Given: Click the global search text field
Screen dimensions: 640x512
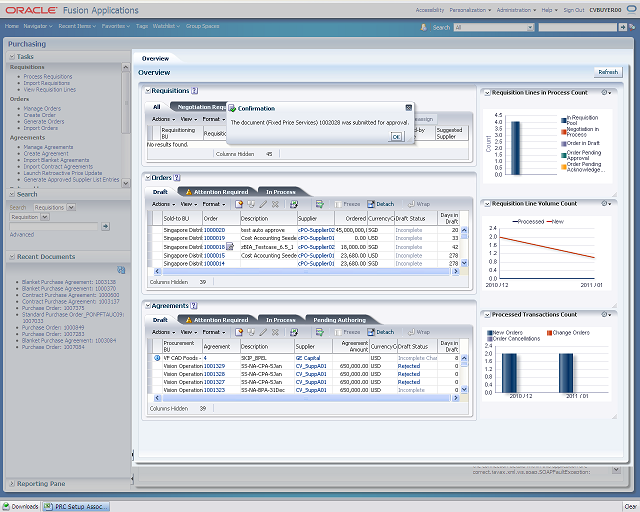Looking at the screenshot, I should (578, 27).
